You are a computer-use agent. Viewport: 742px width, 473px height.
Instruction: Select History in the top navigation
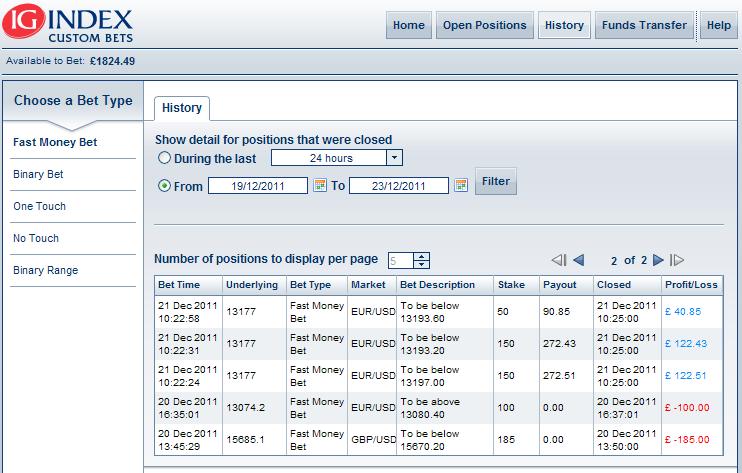(x=564, y=25)
